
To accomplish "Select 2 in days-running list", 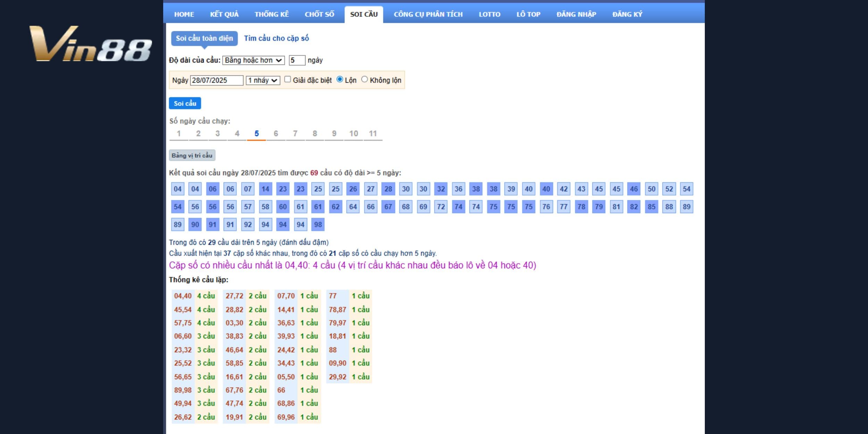I will (x=198, y=134).
